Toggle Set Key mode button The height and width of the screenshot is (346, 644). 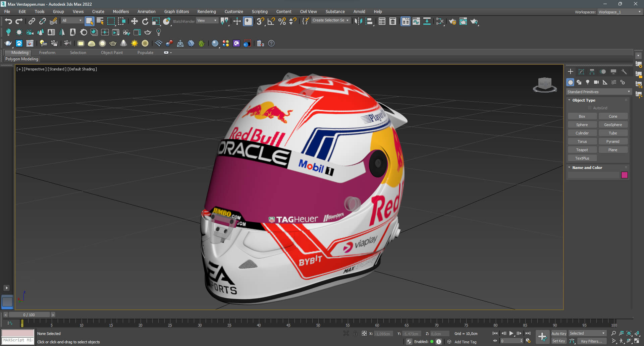(559, 341)
